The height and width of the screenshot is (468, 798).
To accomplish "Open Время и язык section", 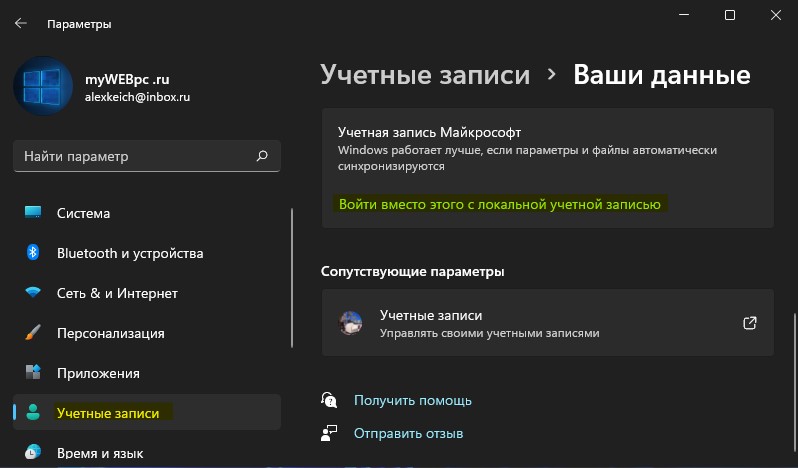I will [x=147, y=452].
